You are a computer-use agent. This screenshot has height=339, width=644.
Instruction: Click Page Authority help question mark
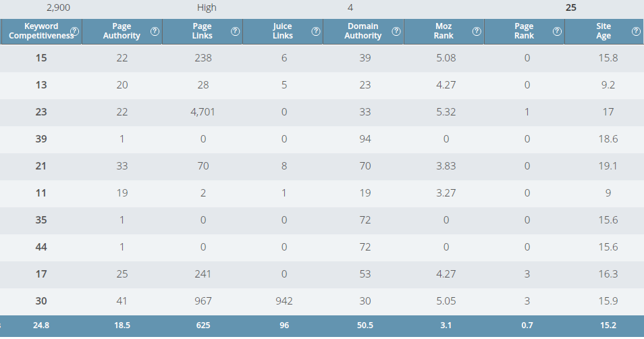pyautogui.click(x=155, y=31)
